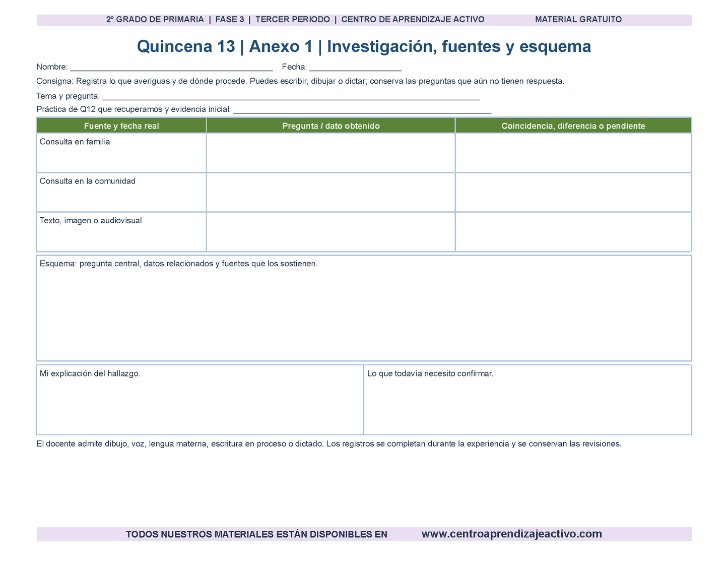Click the Tema y pregunta blank line
Screen dimensions: 728x563
[x=291, y=96]
